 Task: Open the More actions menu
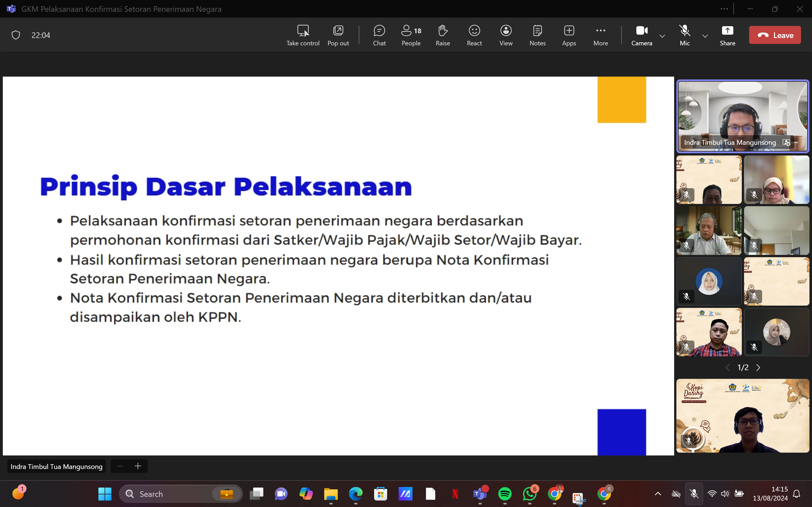coord(600,35)
